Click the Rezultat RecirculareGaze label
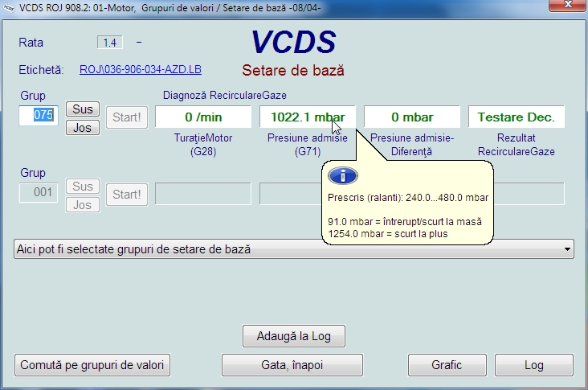This screenshot has width=588, height=390. [x=517, y=145]
